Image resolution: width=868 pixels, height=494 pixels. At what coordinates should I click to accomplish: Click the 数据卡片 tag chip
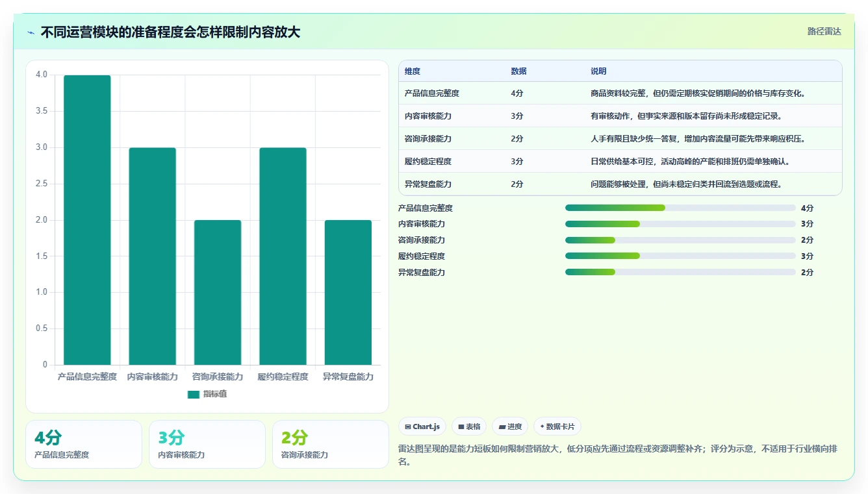(557, 426)
